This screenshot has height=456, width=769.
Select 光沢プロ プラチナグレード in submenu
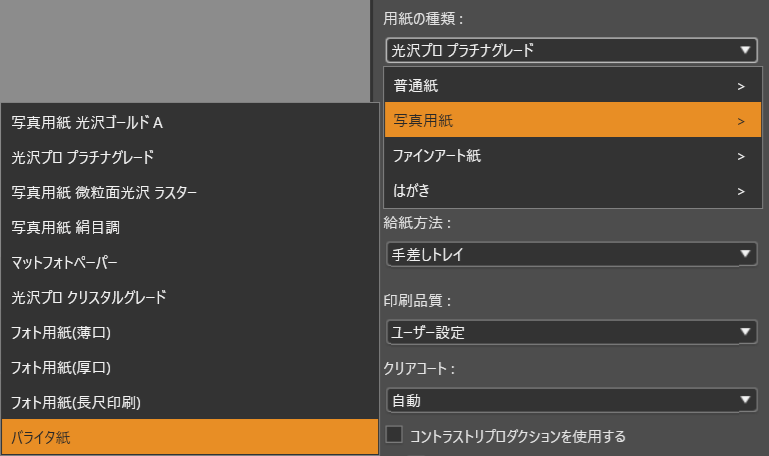click(x=190, y=157)
